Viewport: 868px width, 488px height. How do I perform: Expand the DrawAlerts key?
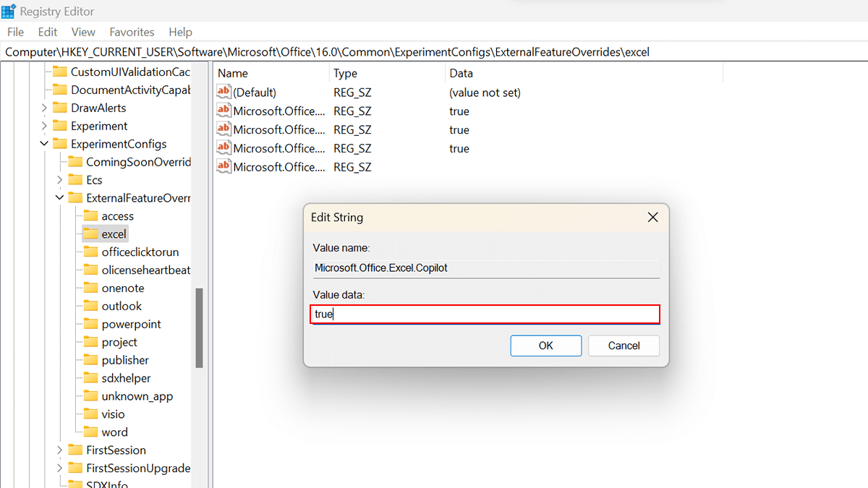[44, 108]
